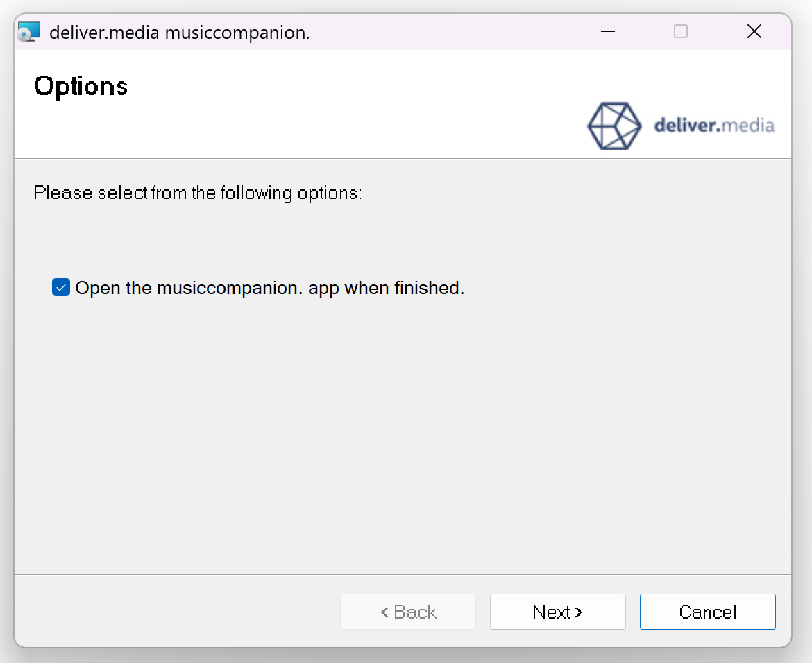
Task: Click the 'Options' heading text
Action: [x=81, y=87]
